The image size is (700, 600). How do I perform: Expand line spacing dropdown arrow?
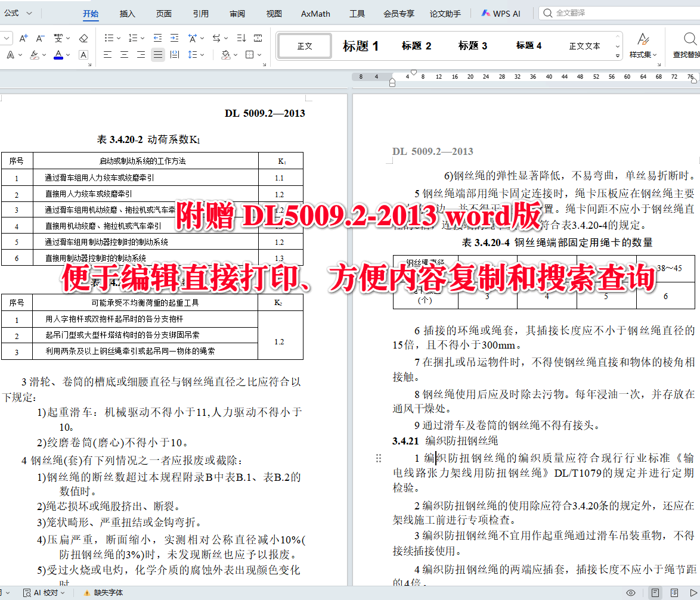(x=202, y=55)
